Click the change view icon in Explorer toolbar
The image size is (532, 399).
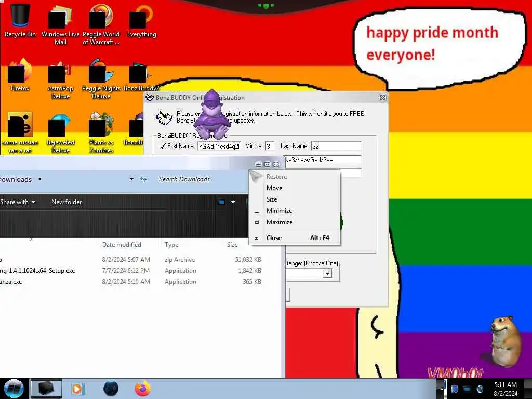coord(221,202)
